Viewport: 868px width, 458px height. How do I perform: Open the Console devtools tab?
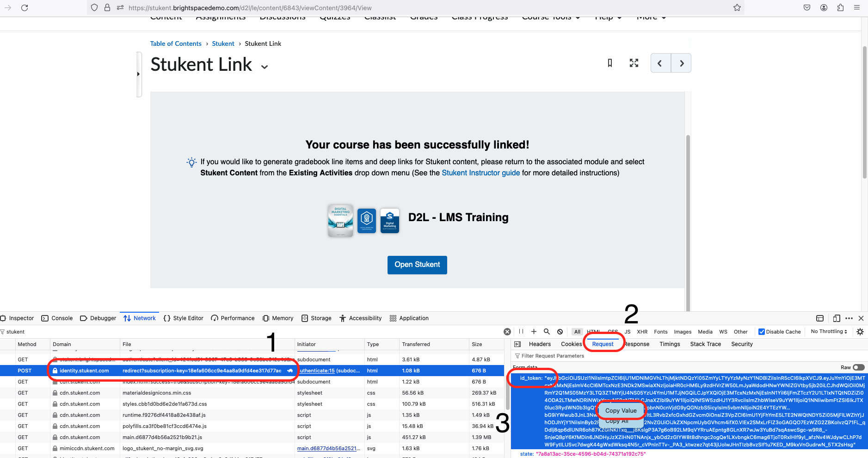point(57,318)
